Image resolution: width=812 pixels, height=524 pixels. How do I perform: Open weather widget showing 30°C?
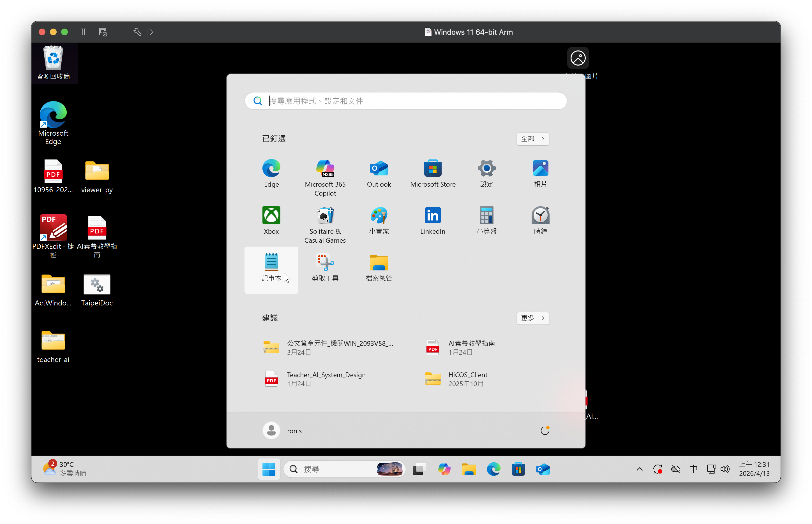pyautogui.click(x=65, y=468)
